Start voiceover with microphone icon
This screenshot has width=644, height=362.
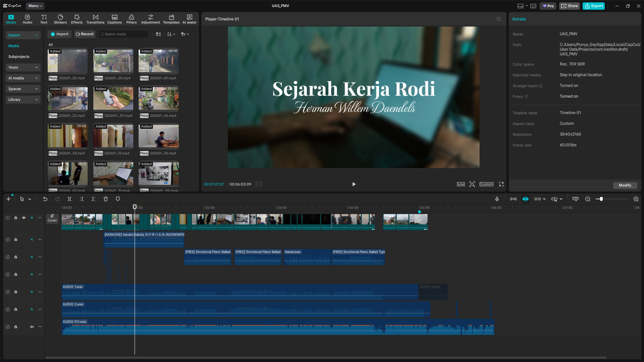point(497,199)
